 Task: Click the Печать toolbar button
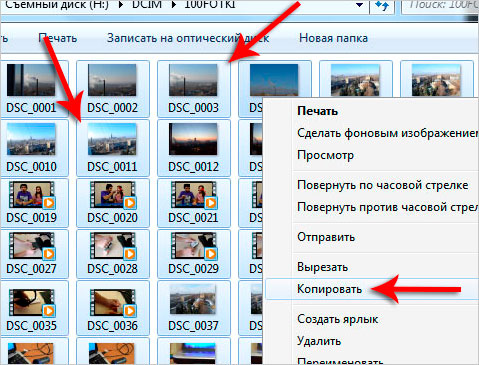58,38
